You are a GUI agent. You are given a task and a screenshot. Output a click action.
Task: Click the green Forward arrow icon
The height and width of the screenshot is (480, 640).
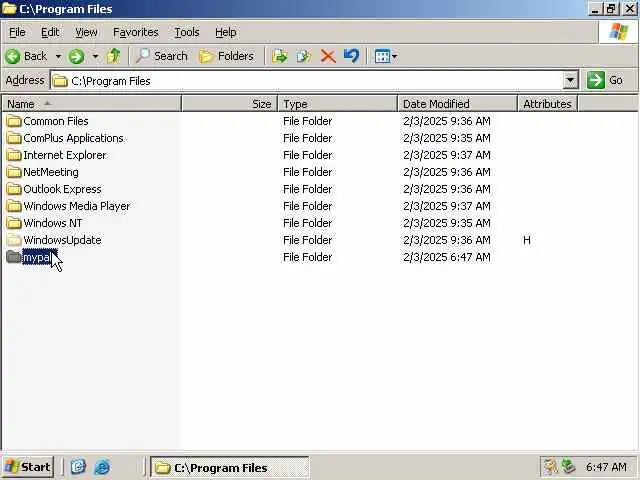pos(76,56)
